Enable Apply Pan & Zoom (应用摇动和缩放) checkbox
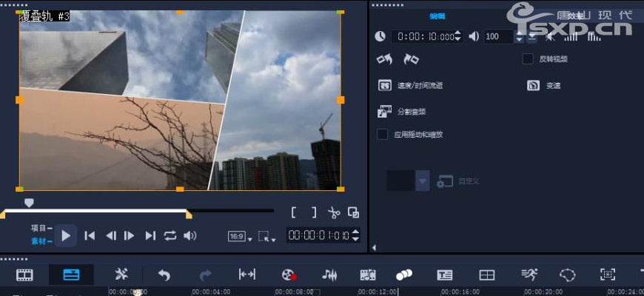 tap(383, 134)
